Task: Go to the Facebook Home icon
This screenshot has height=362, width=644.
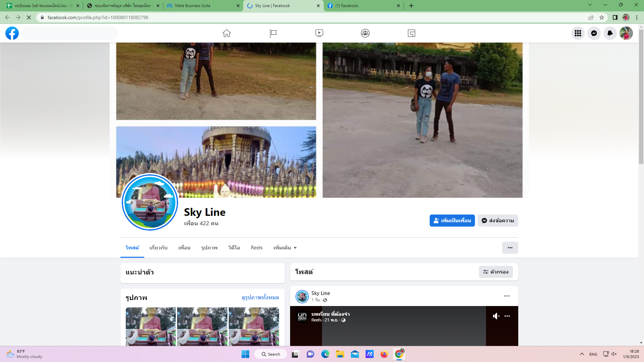Action: [x=227, y=33]
